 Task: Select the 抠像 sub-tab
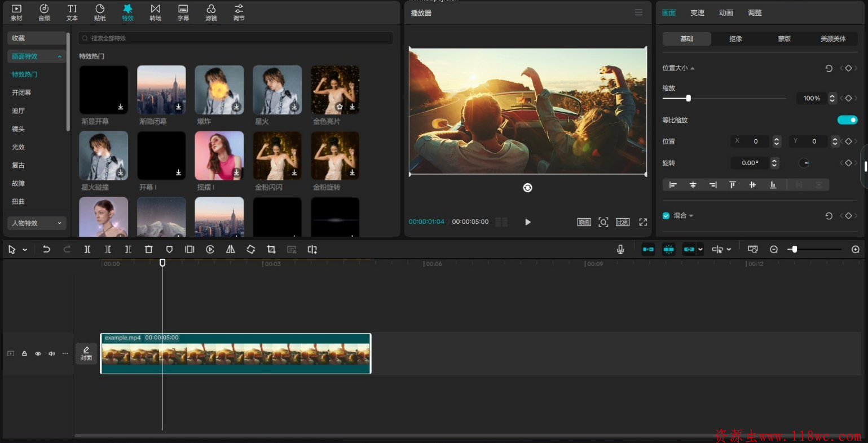[x=735, y=39]
